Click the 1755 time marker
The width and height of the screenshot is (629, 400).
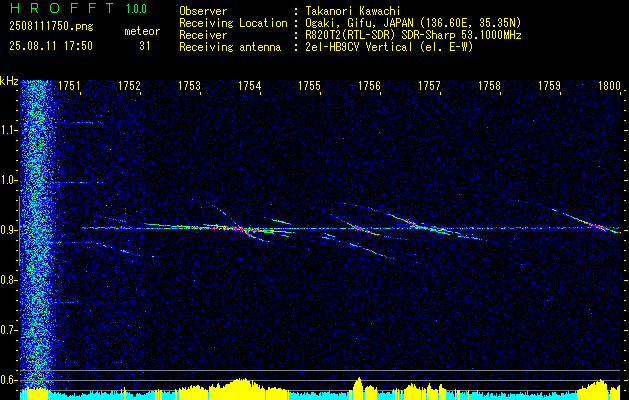click(310, 86)
